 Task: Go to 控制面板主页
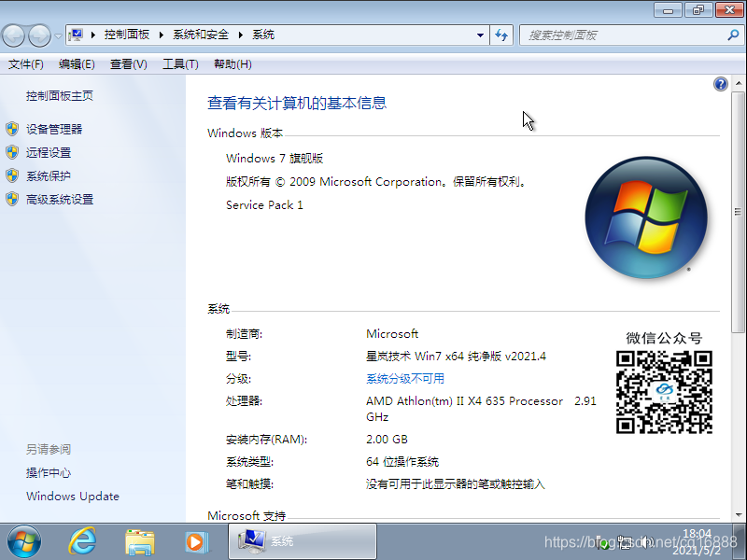point(60,96)
